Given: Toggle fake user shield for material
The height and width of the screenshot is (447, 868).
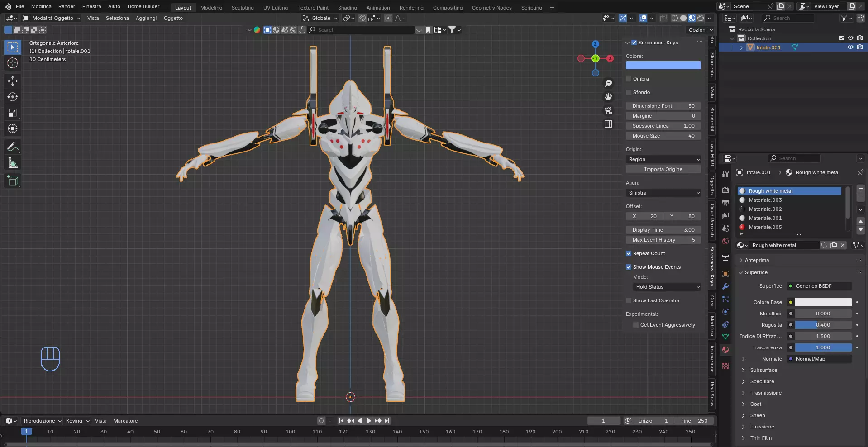Looking at the screenshot, I should coord(825,245).
